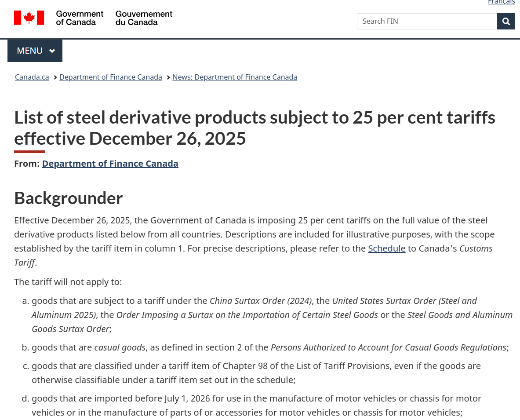Open the Schedule link in the paragraph

(387, 248)
